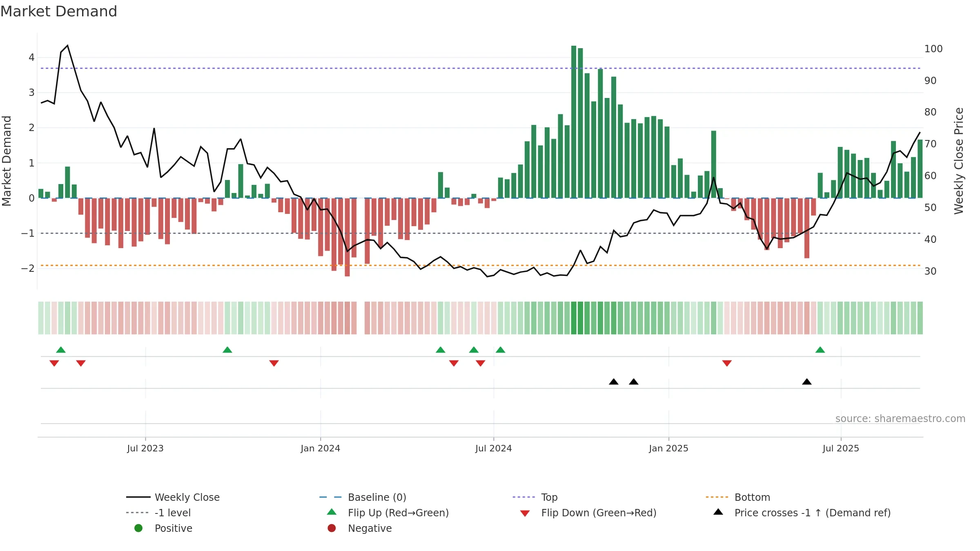Click the 100 price axis tick label
980x551 pixels.
point(933,49)
